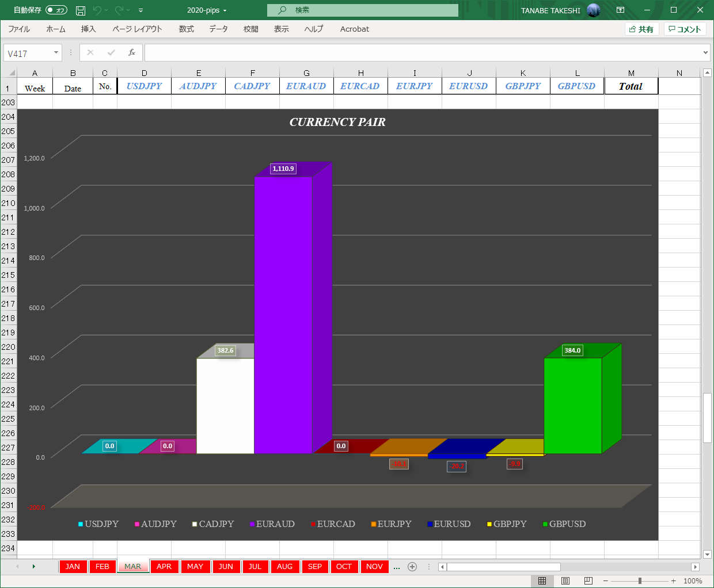Add a new sheet with plus icon

(x=412, y=567)
